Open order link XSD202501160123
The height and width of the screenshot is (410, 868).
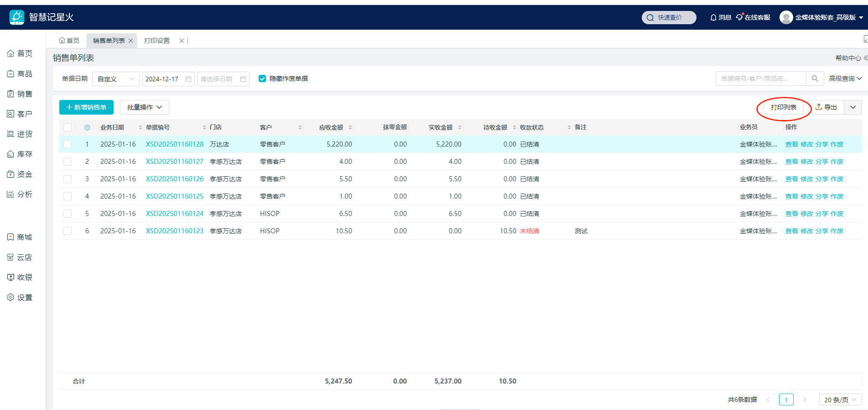click(x=175, y=231)
